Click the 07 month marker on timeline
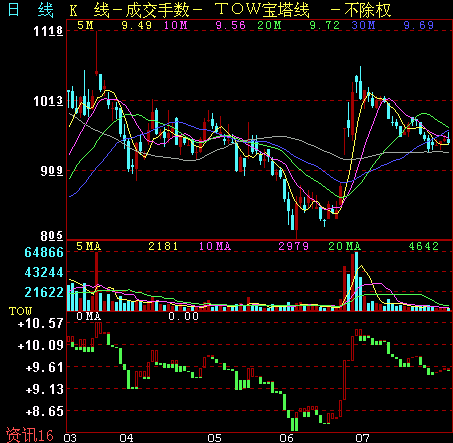 point(362,438)
